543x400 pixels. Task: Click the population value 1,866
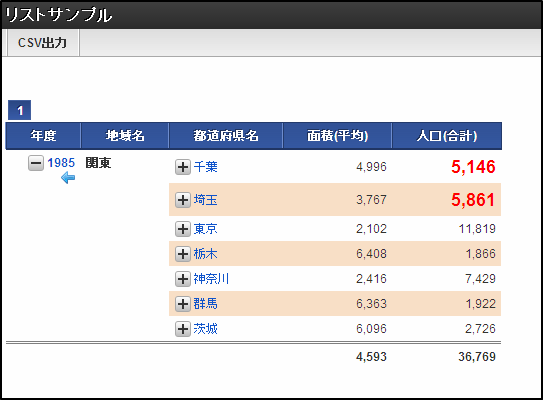tap(481, 254)
